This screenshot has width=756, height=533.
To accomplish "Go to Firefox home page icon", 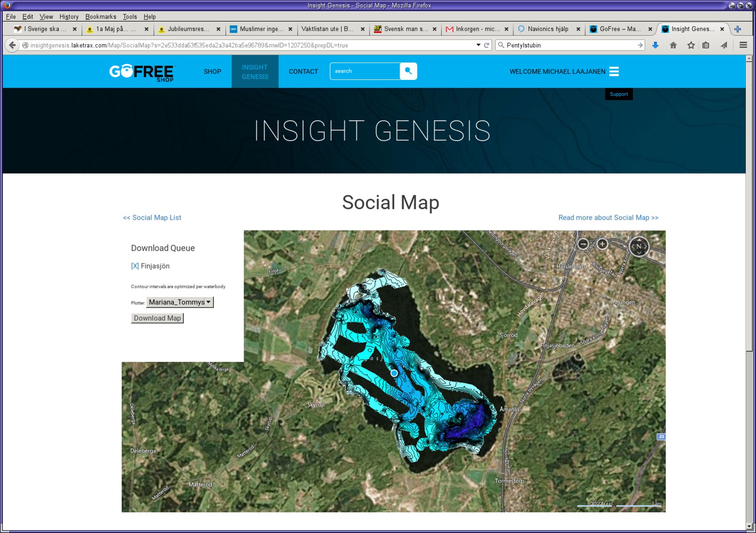I will 673,45.
